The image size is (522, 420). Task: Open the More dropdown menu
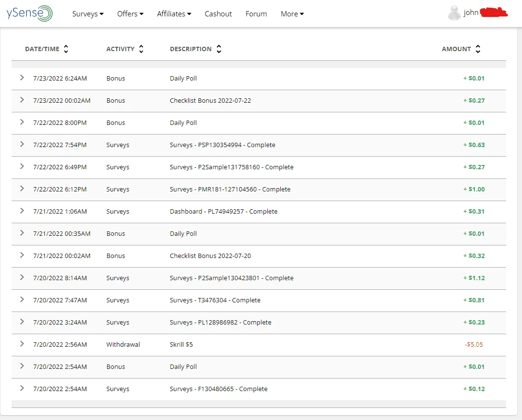pyautogui.click(x=292, y=14)
